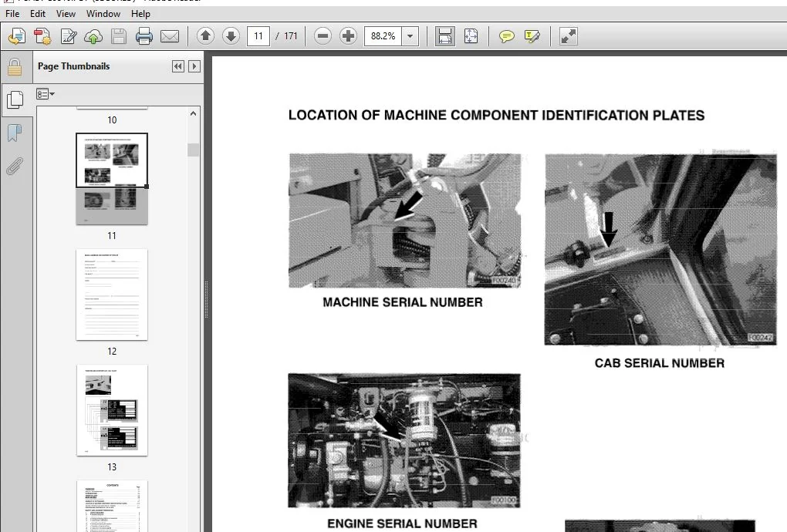Select the page 13 thumbnail
This screenshot has height=532, width=787.
pos(112,410)
